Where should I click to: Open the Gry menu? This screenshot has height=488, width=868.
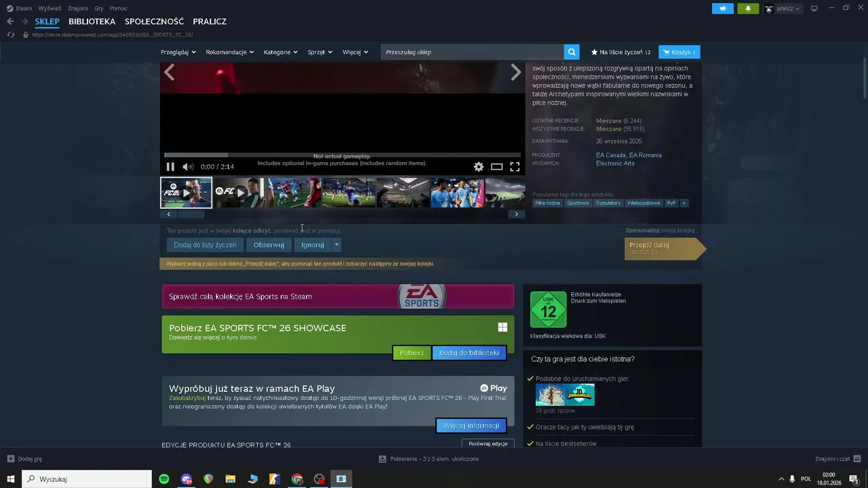(x=99, y=8)
